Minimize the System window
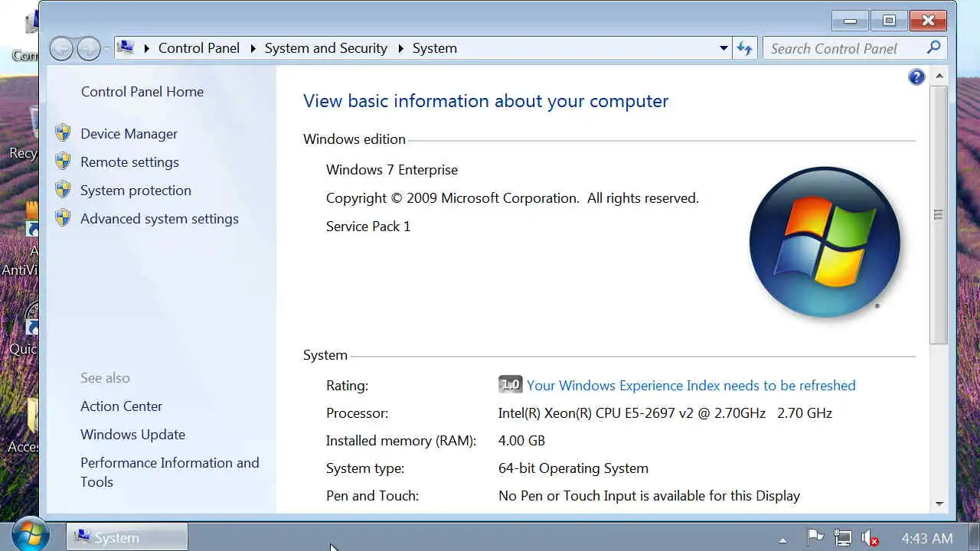This screenshot has width=980, height=551. pyautogui.click(x=850, y=21)
